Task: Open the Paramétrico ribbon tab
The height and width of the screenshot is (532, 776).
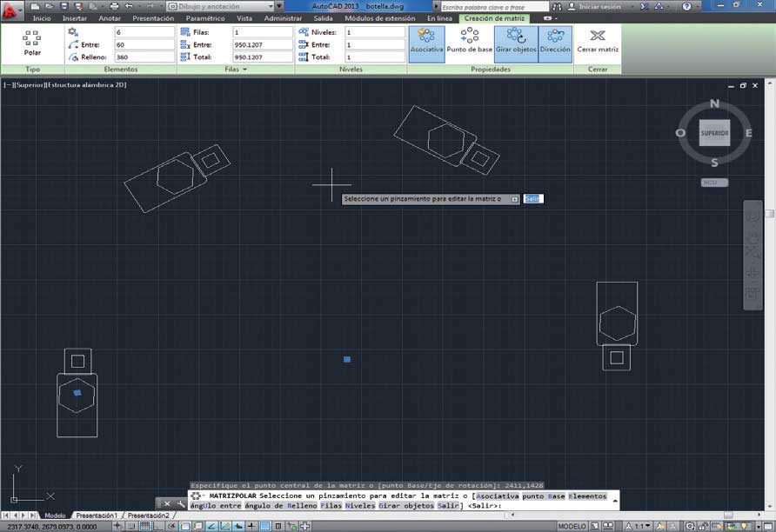Action: point(205,18)
